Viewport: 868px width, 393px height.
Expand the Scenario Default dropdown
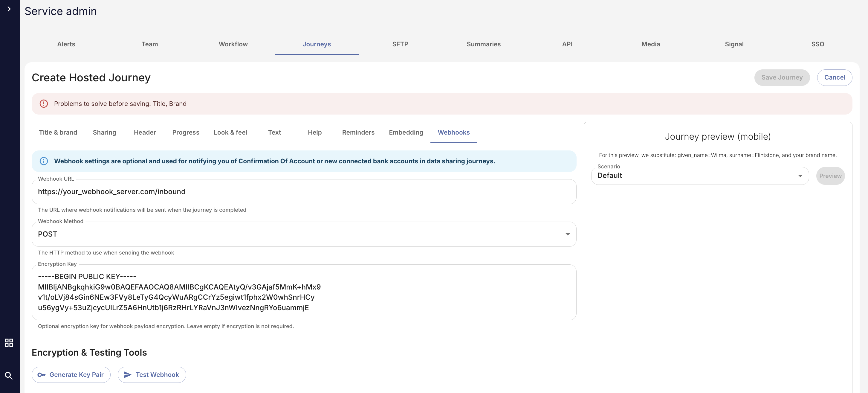[x=800, y=176]
